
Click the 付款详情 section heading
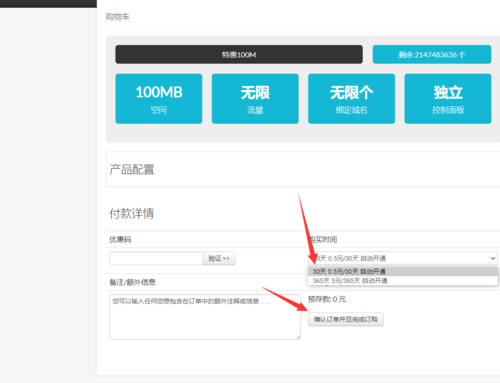pyautogui.click(x=132, y=213)
